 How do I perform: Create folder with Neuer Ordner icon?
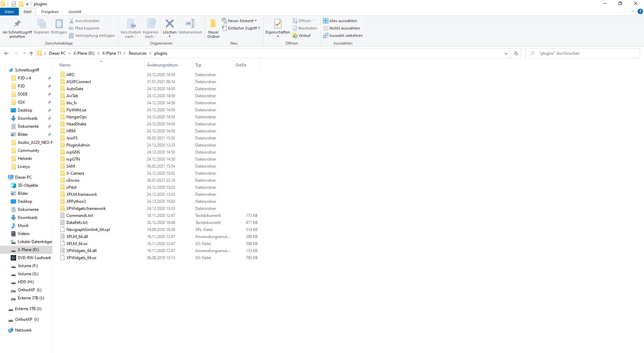(x=213, y=24)
